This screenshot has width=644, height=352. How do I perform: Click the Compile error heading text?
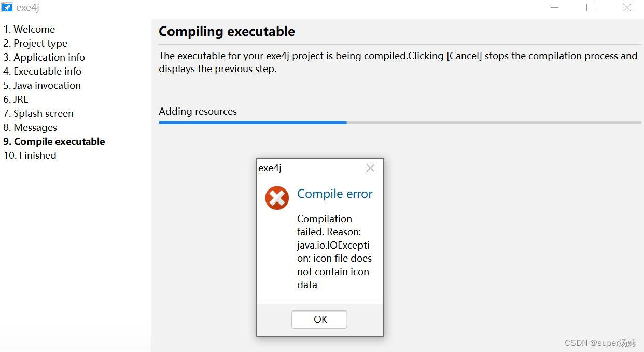334,193
